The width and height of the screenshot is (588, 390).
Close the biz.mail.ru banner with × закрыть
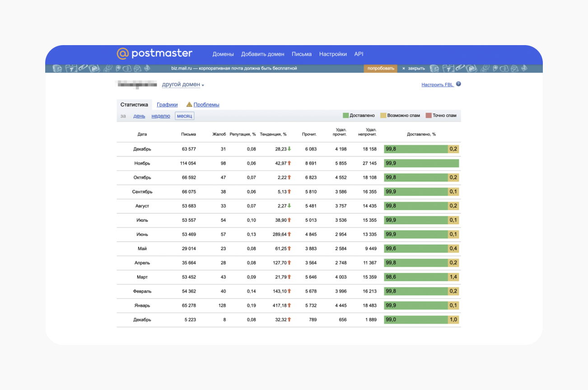click(x=414, y=69)
